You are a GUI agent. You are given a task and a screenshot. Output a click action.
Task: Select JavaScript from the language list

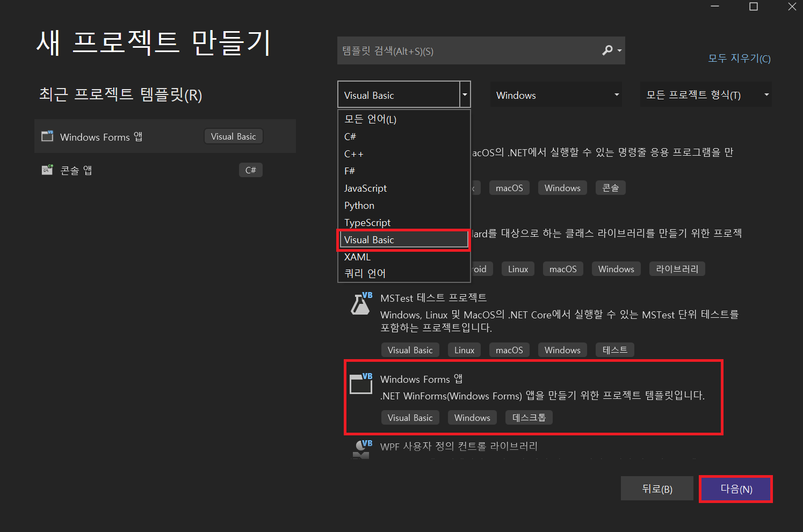404,188
